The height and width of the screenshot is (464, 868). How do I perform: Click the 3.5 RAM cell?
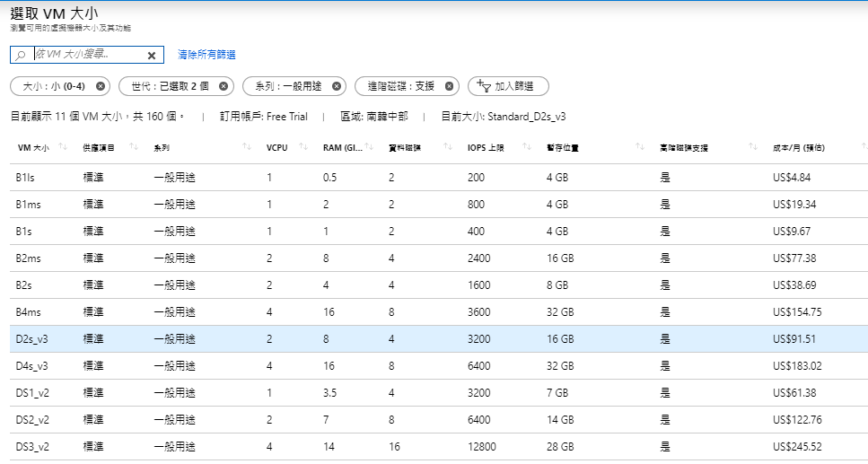coord(330,392)
